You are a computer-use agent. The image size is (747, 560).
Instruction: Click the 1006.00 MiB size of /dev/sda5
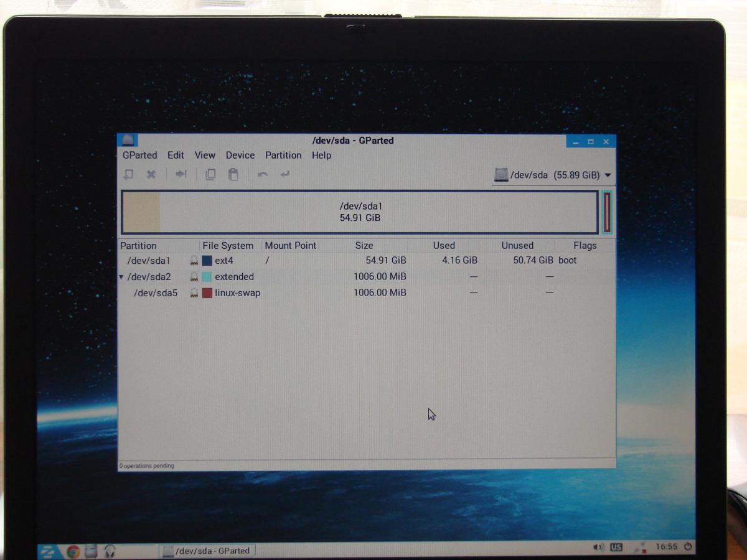coord(380,293)
